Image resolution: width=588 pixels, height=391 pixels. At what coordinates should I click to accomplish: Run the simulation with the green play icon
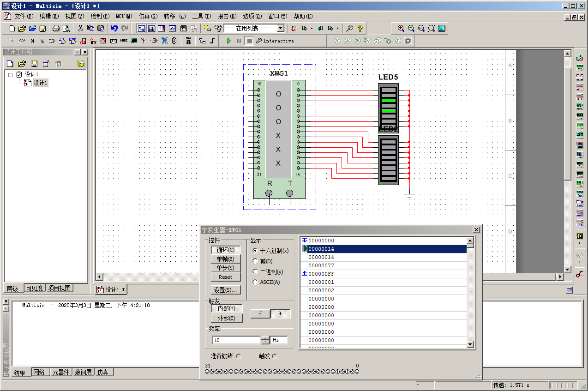tap(229, 41)
